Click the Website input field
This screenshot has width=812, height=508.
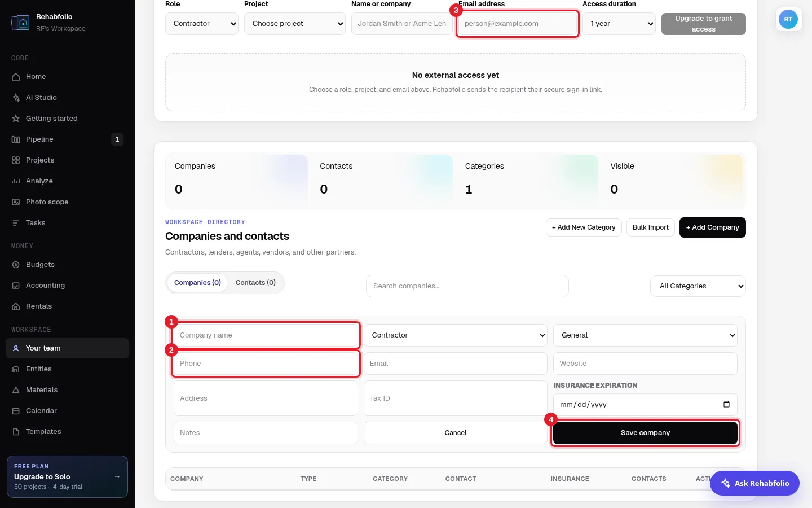coord(645,364)
